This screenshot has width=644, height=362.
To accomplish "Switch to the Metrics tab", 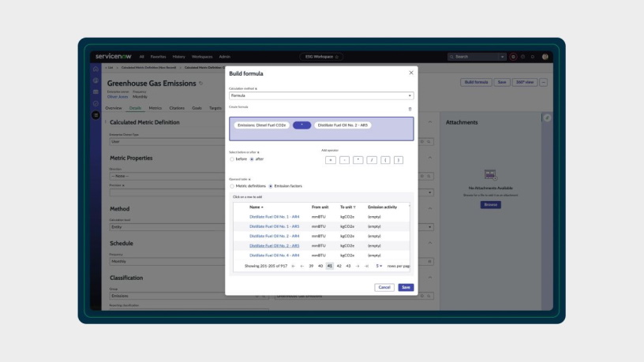I will pos(155,107).
